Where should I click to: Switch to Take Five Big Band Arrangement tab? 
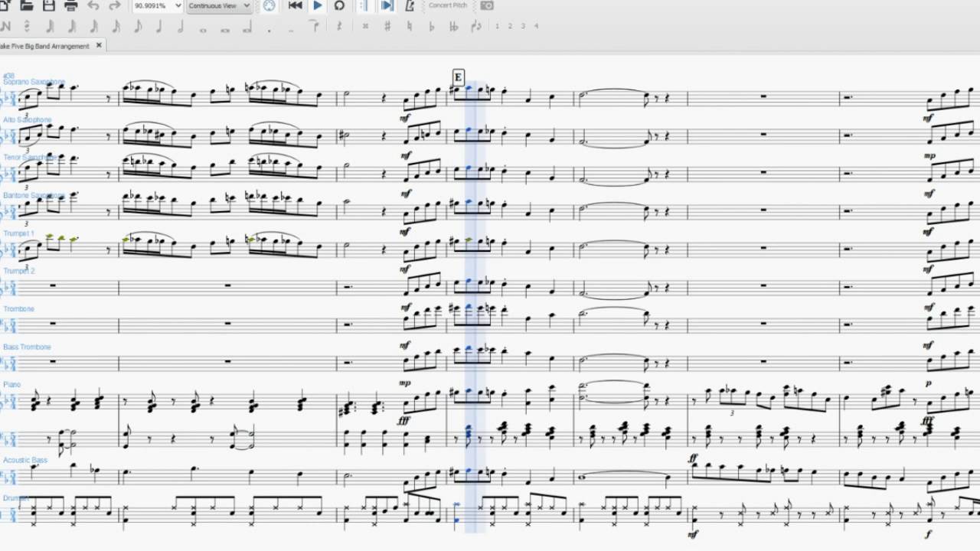pos(44,46)
